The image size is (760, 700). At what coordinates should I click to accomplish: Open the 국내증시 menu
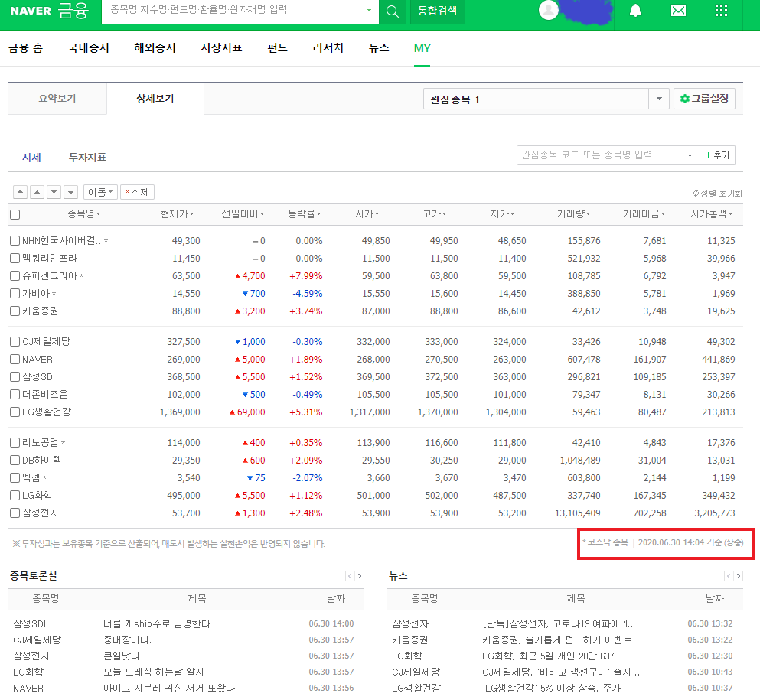pyautogui.click(x=88, y=47)
